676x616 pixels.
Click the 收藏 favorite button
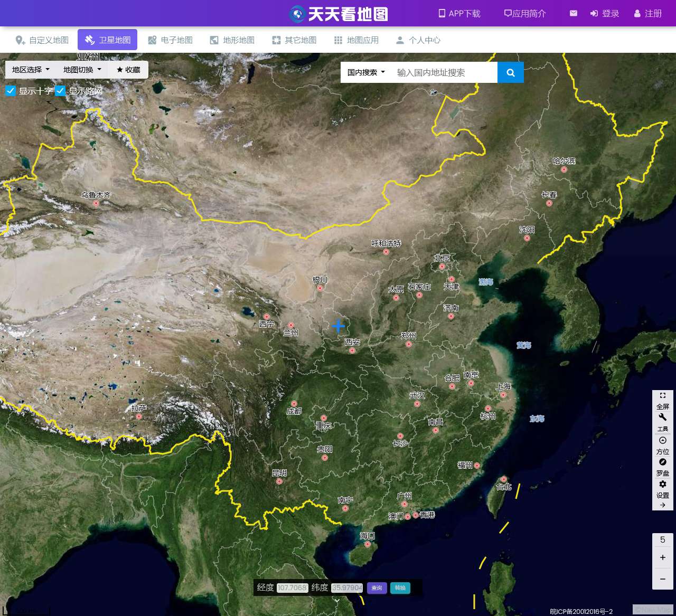click(x=128, y=70)
